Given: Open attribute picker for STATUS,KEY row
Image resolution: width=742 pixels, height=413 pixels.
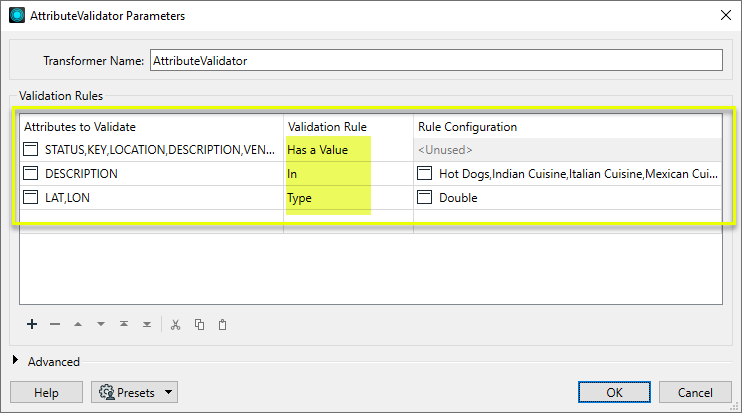Looking at the screenshot, I should point(31,150).
